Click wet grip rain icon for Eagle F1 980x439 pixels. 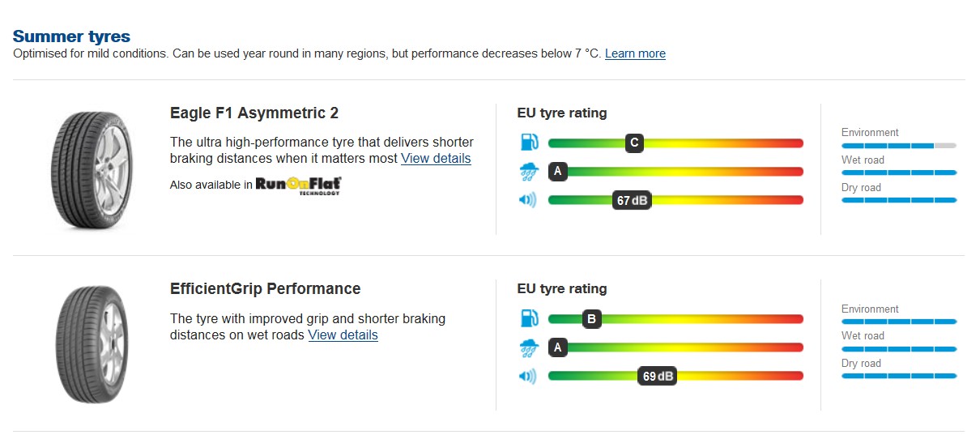point(528,171)
